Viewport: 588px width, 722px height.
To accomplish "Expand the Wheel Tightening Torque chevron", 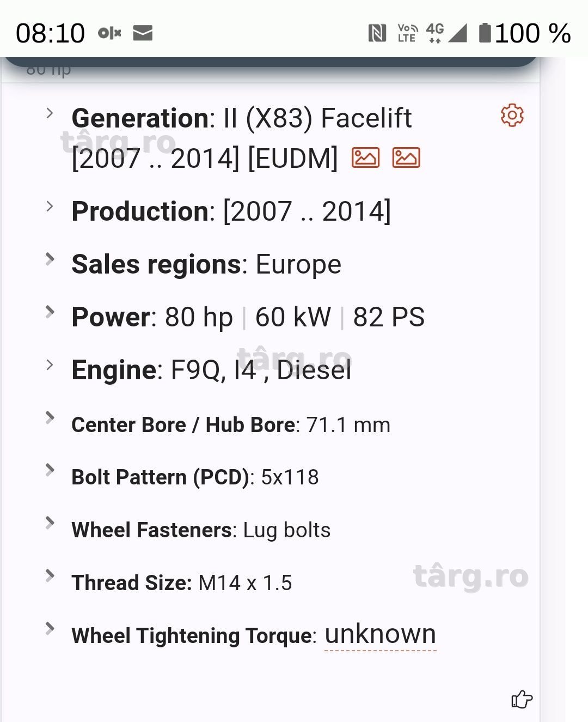I will coord(50,628).
